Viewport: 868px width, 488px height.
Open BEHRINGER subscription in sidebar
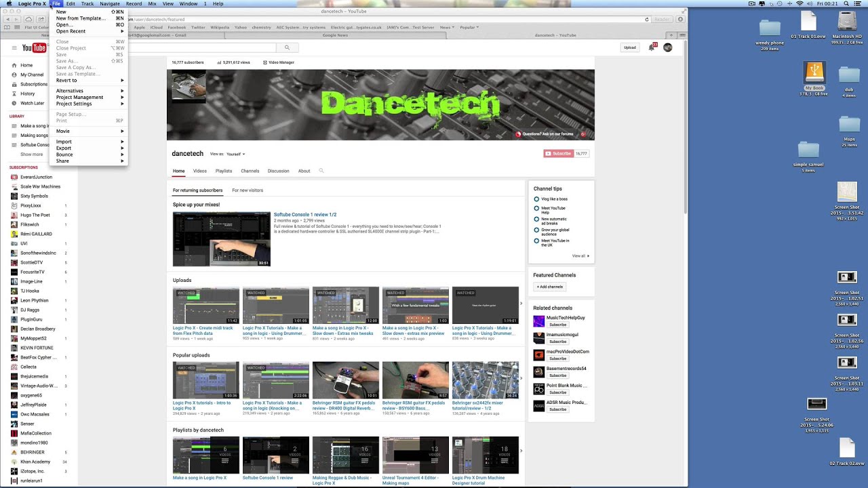click(32, 452)
